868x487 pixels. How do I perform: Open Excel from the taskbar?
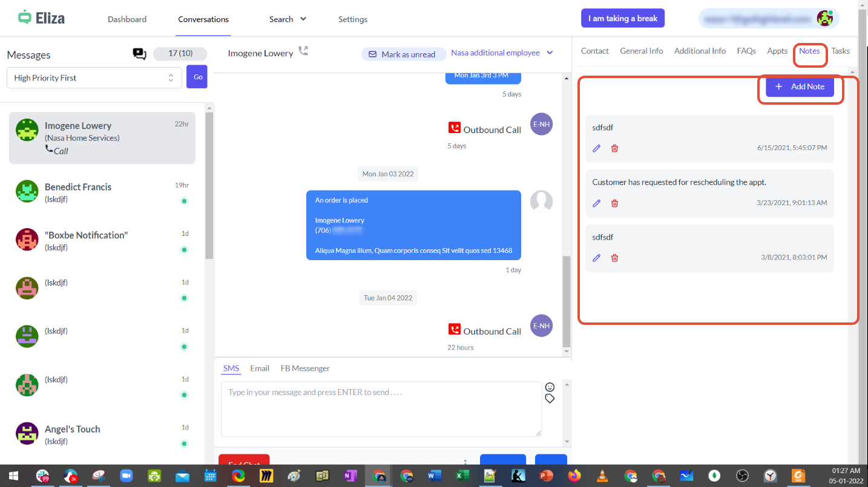[x=462, y=476]
